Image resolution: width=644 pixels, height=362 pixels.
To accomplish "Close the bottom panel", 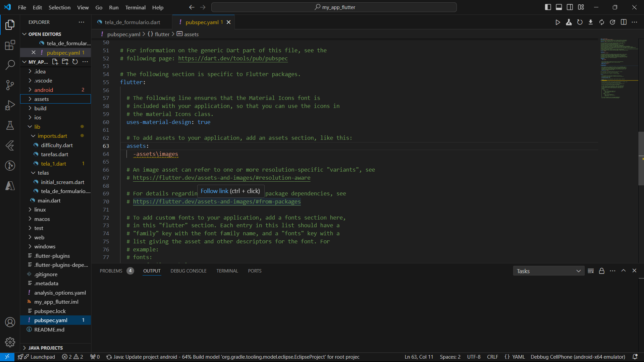I will pyautogui.click(x=634, y=270).
